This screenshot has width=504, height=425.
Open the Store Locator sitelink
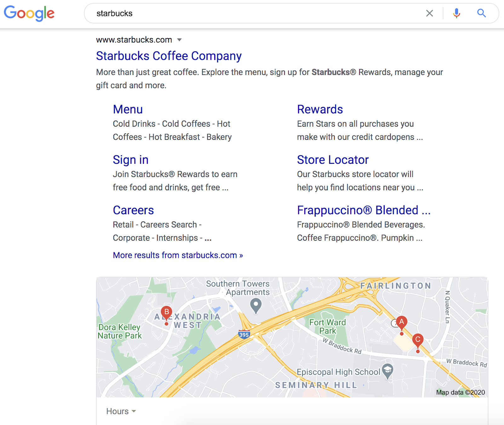(x=333, y=160)
